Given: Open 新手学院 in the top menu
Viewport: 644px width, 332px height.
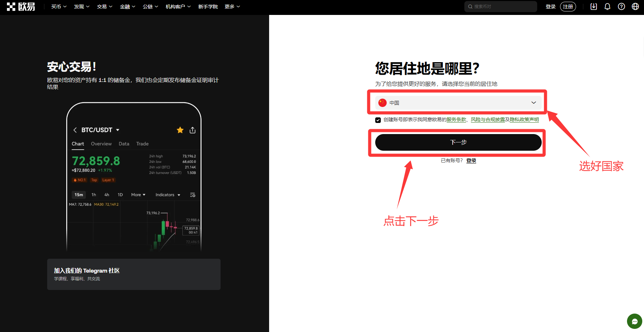Looking at the screenshot, I should tap(208, 7).
